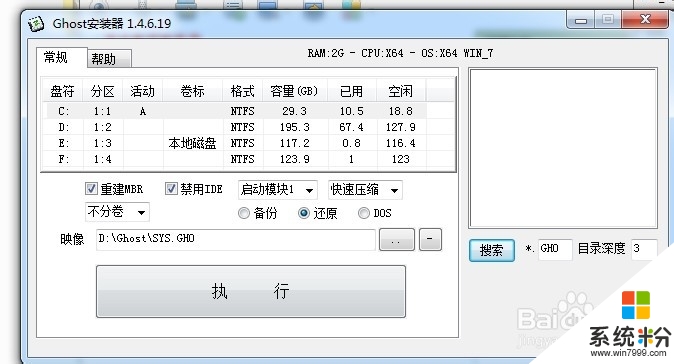Click the 1:3 partition number cell
Screen dimensions: 674x364
103,143
